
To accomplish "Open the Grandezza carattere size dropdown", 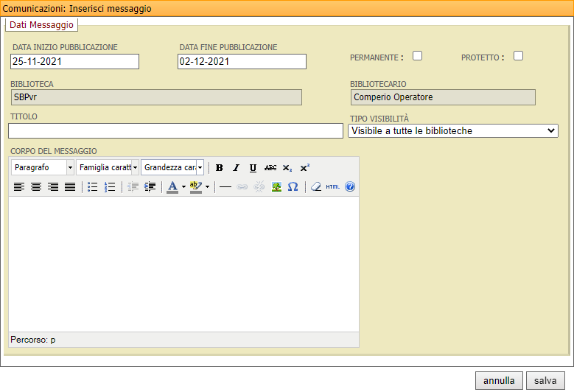I will click(x=172, y=167).
